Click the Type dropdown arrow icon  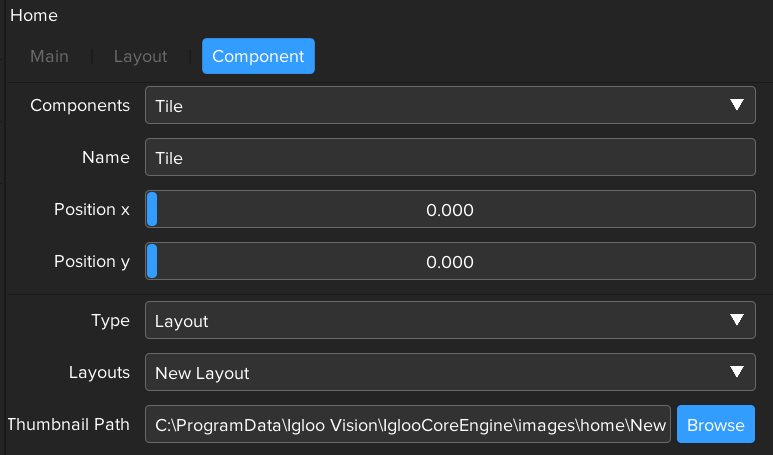point(737,321)
